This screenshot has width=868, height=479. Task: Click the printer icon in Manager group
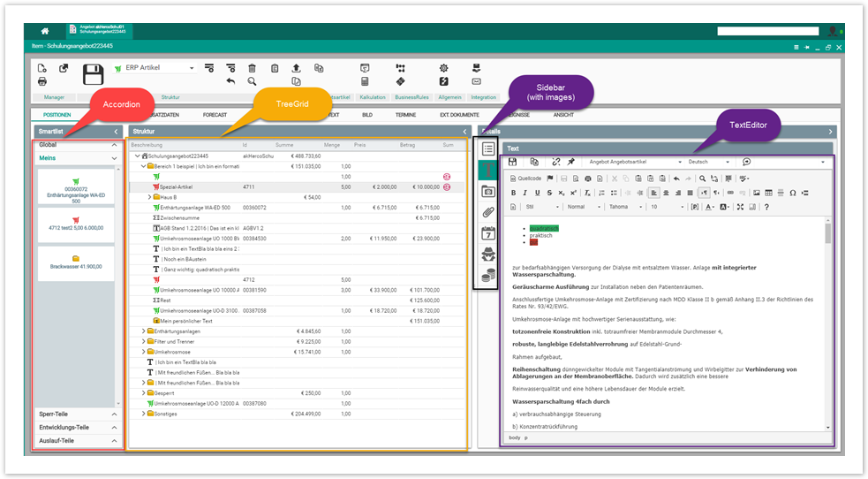(x=42, y=82)
